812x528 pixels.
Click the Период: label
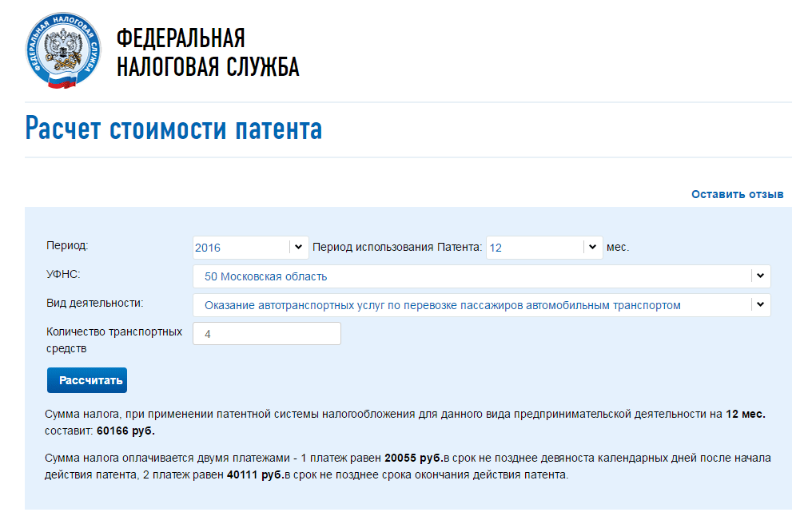point(67,245)
